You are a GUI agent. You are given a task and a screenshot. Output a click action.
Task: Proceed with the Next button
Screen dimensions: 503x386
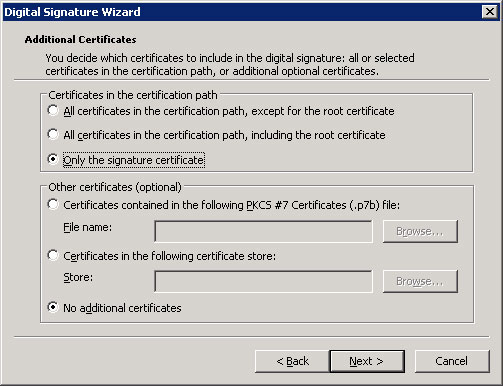(367, 361)
